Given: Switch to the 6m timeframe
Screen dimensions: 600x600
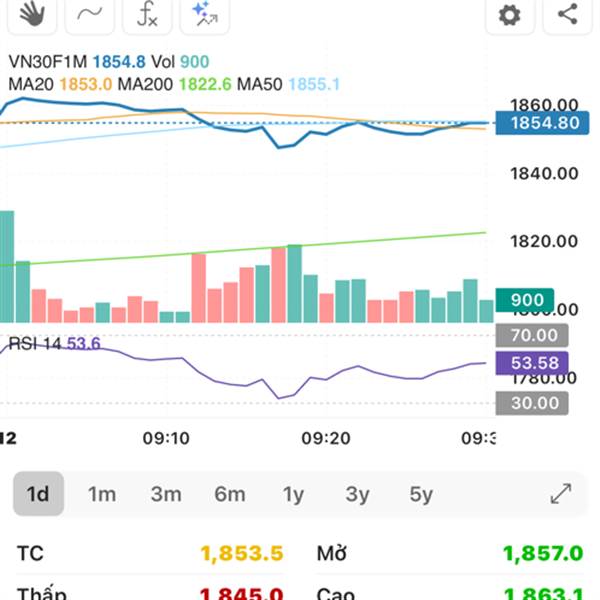Looking at the screenshot, I should (x=230, y=494).
